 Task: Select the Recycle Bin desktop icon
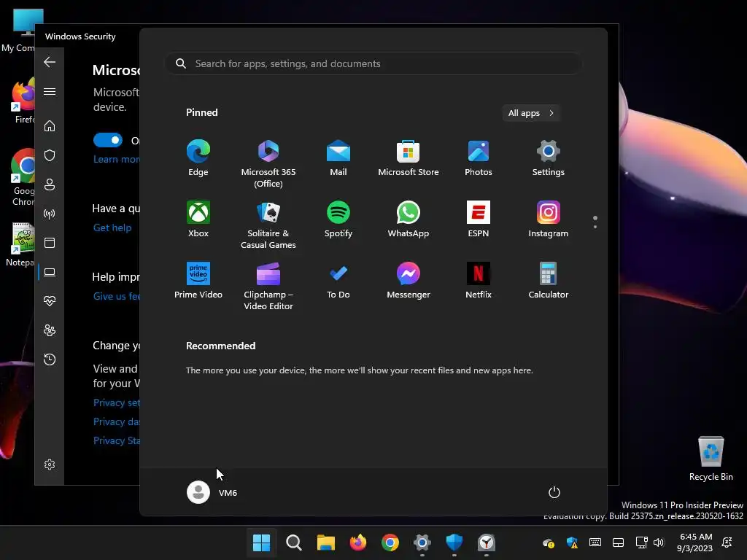(711, 459)
